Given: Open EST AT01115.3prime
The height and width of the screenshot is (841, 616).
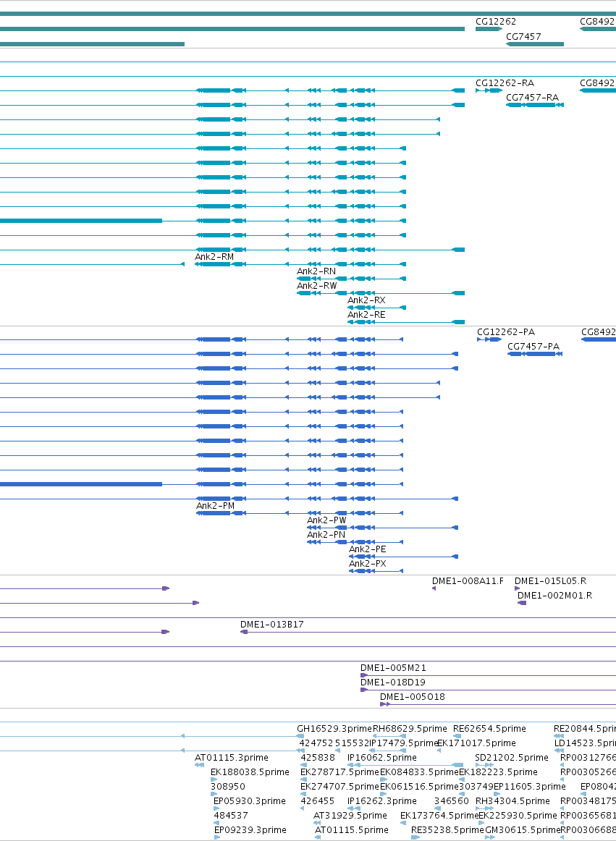Looking at the screenshot, I should pos(231,757).
